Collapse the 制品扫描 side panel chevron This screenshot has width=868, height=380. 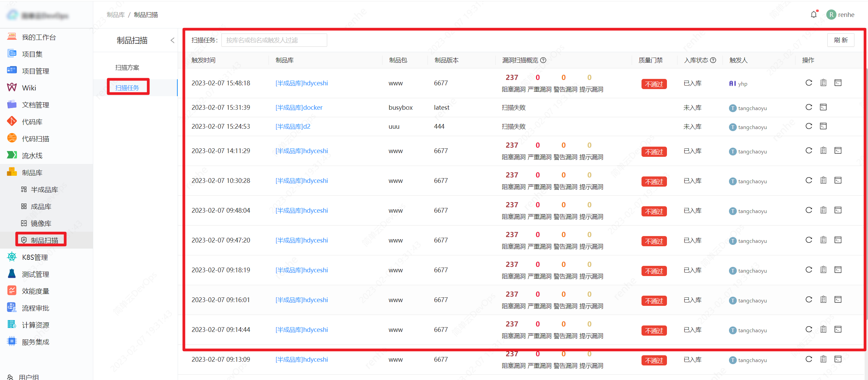coord(172,40)
